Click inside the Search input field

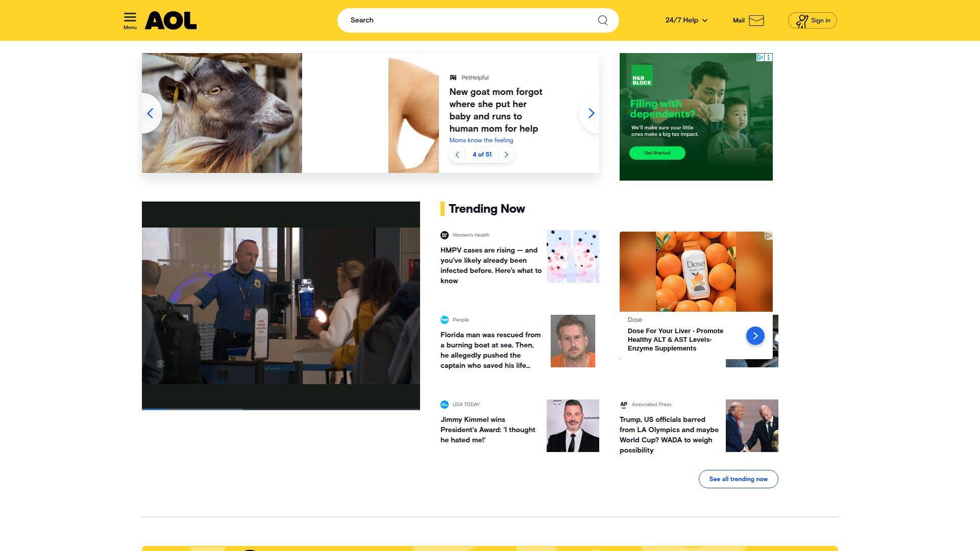pos(459,20)
